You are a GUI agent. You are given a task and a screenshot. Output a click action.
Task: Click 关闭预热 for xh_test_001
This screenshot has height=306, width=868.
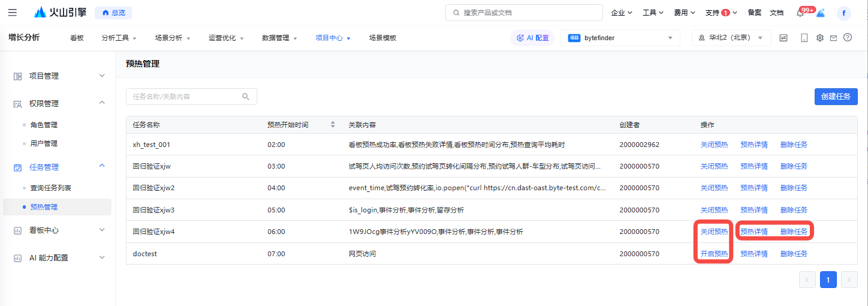point(714,145)
